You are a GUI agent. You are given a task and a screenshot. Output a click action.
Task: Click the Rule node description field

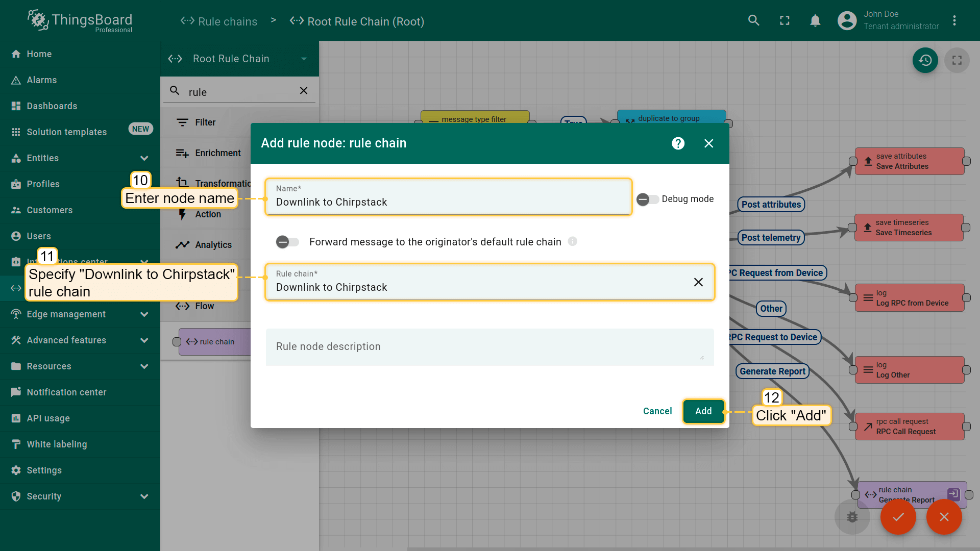point(489,347)
